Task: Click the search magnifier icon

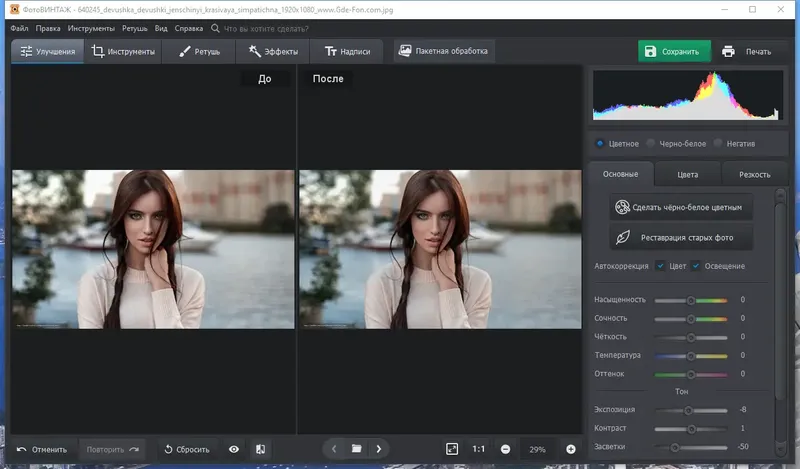Action: (x=215, y=29)
